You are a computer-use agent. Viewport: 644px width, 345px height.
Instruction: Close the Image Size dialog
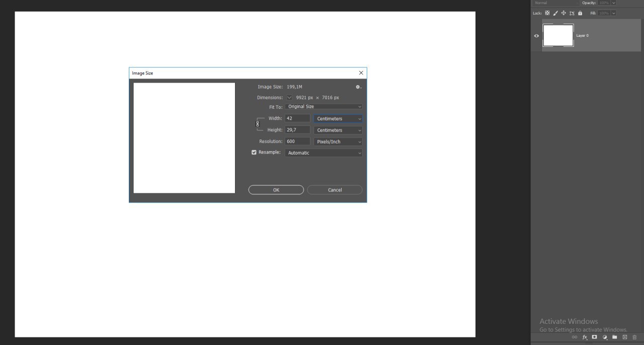click(361, 73)
